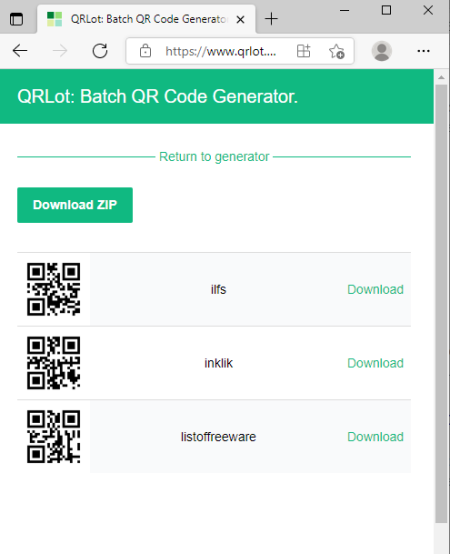Reload the QRLot page
The image size is (450, 554).
pyautogui.click(x=100, y=51)
